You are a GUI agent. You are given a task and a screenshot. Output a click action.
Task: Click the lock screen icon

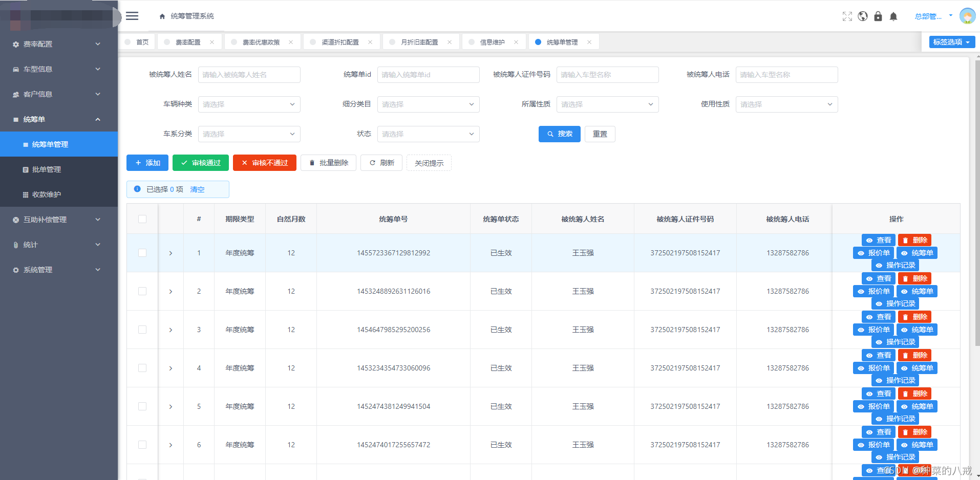(878, 16)
